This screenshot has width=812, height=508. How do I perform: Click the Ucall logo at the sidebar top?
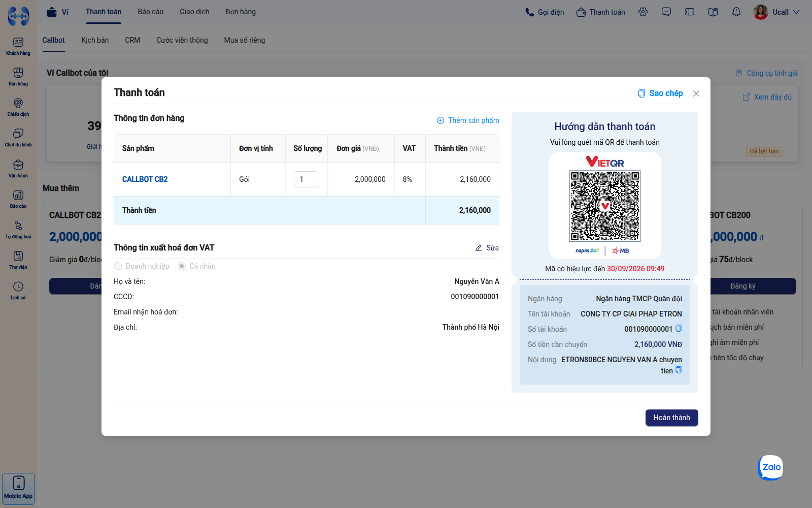18,16
